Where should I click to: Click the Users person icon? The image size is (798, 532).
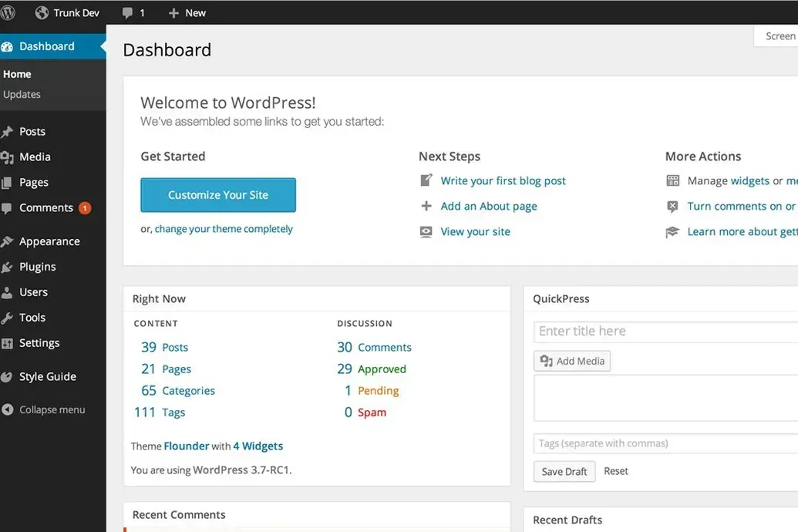(x=7, y=293)
